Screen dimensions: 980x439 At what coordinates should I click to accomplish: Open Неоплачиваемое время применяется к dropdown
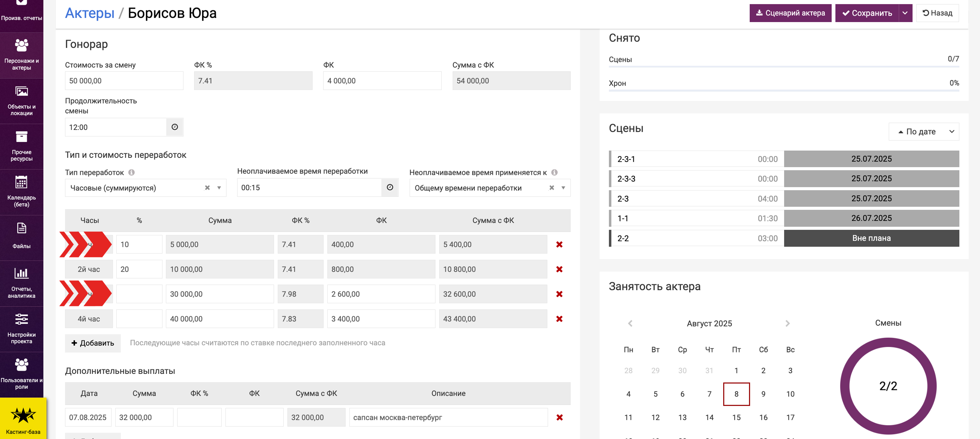(x=490, y=188)
